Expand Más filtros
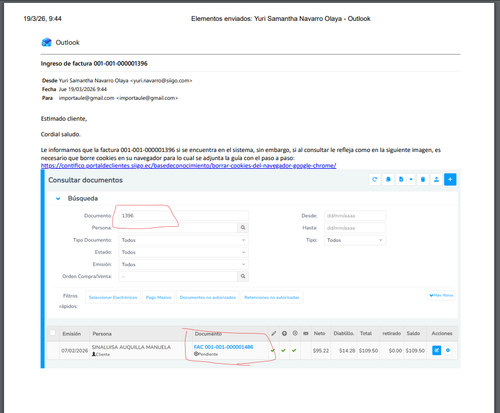500x413 pixels. click(x=441, y=295)
